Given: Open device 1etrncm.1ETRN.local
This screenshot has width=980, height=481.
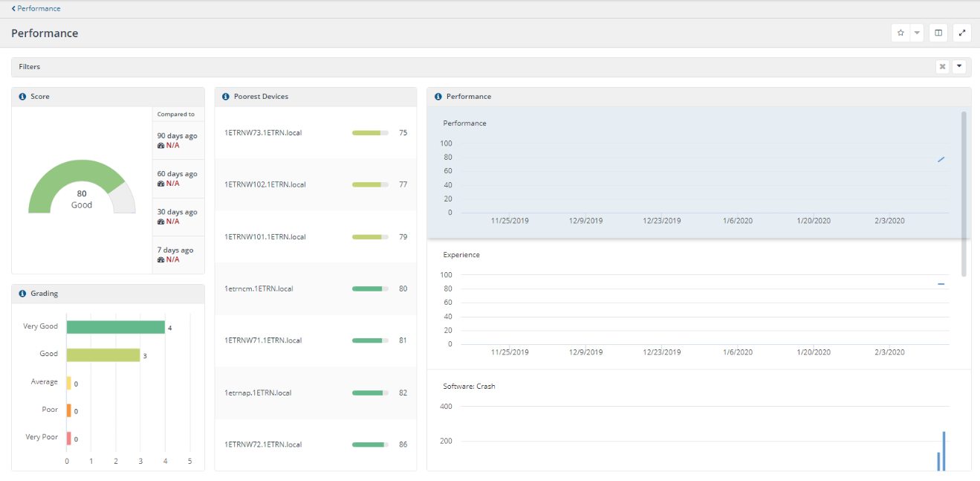Looking at the screenshot, I should pyautogui.click(x=259, y=288).
